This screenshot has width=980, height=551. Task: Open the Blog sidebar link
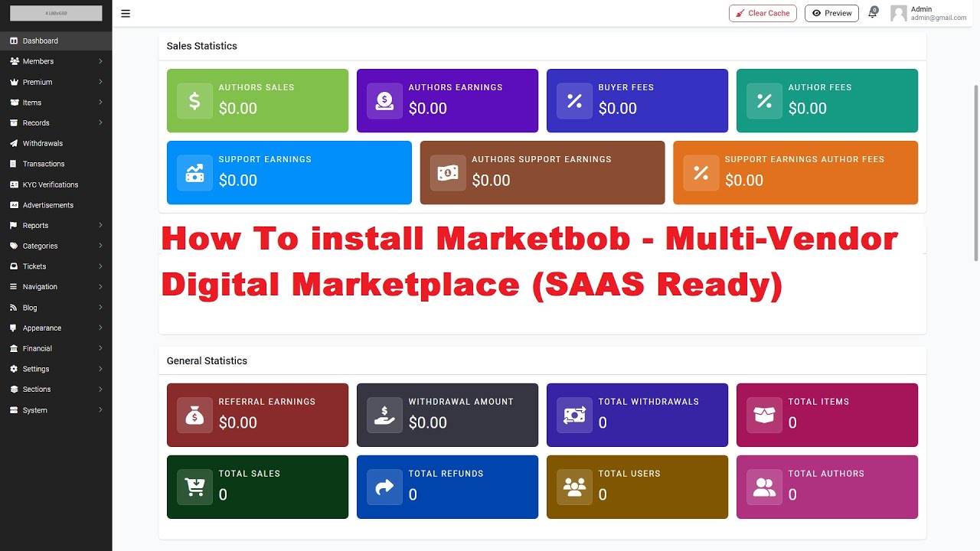click(x=56, y=308)
